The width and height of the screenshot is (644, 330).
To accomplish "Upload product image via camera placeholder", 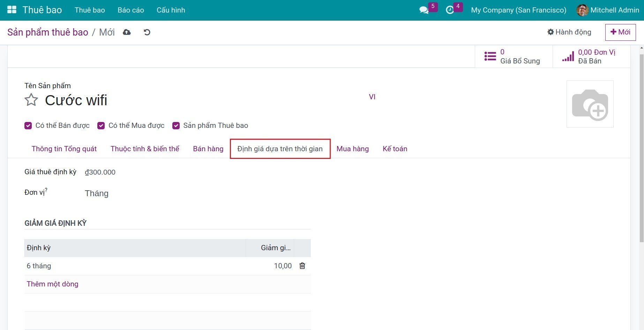I will 590,104.
